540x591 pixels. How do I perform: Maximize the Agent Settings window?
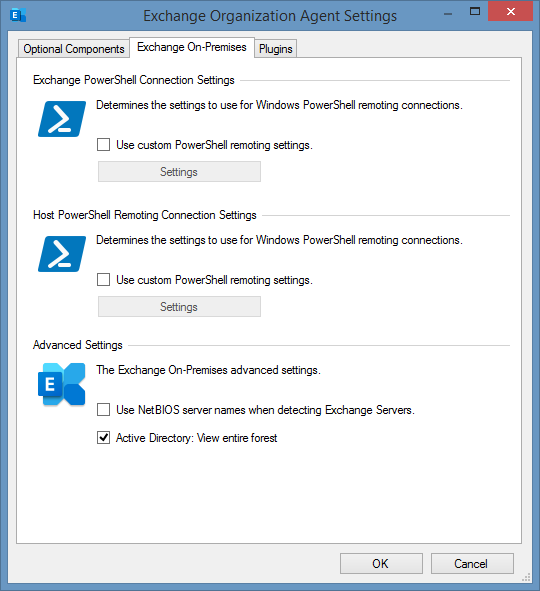pyautogui.click(x=475, y=11)
